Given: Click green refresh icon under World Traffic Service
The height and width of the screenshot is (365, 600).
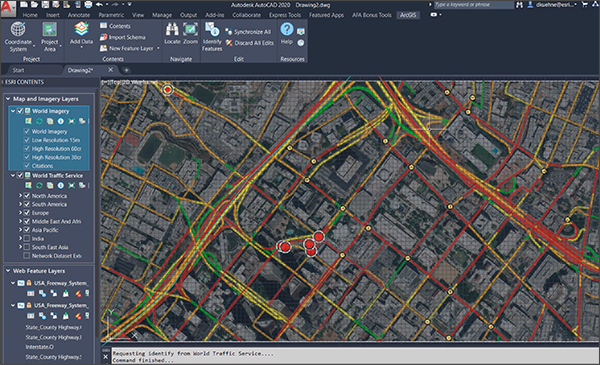Looking at the screenshot, I should (x=39, y=185).
